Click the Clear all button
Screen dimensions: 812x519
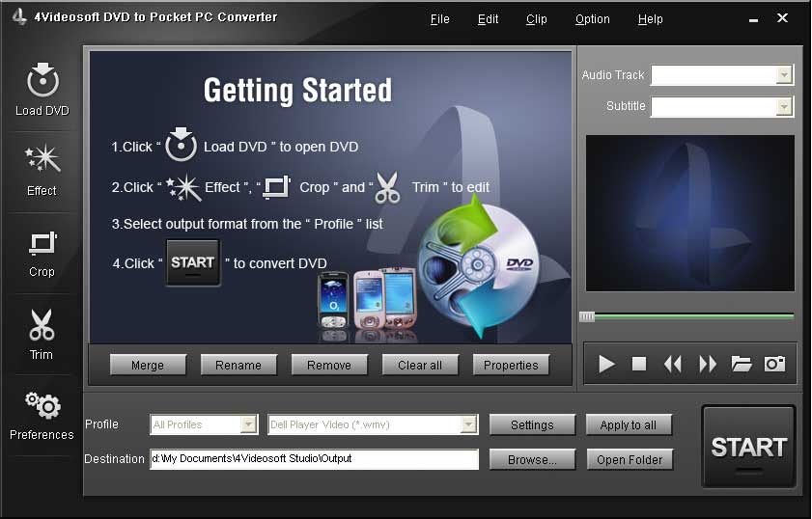coord(420,365)
